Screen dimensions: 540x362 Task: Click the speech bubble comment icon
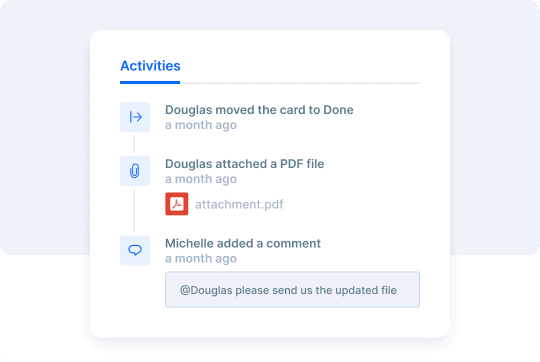[135, 250]
